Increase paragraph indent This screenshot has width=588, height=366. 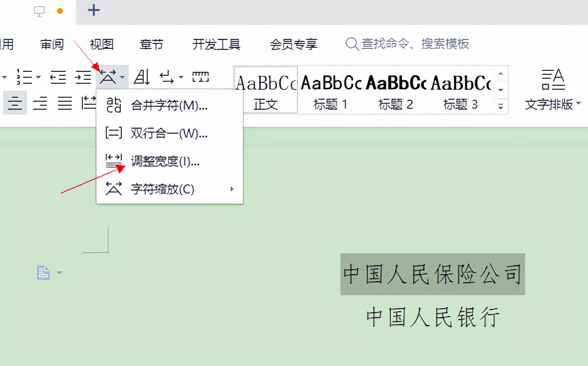(x=83, y=77)
